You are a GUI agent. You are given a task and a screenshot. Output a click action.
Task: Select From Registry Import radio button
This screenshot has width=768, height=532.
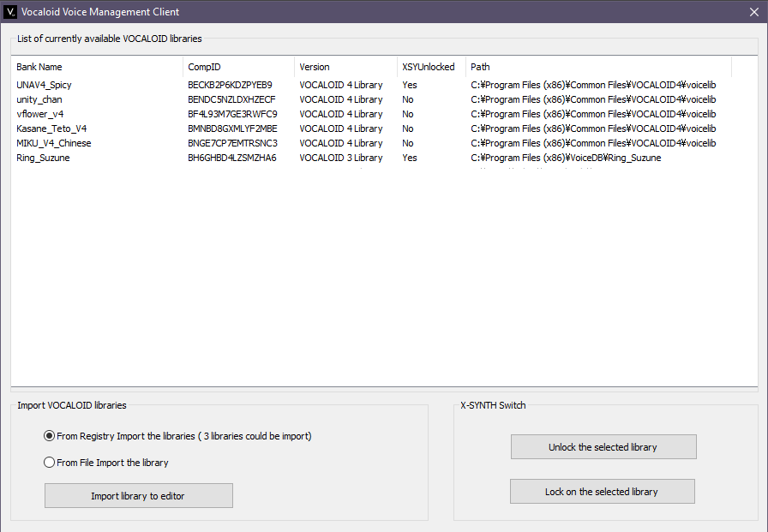(49, 436)
